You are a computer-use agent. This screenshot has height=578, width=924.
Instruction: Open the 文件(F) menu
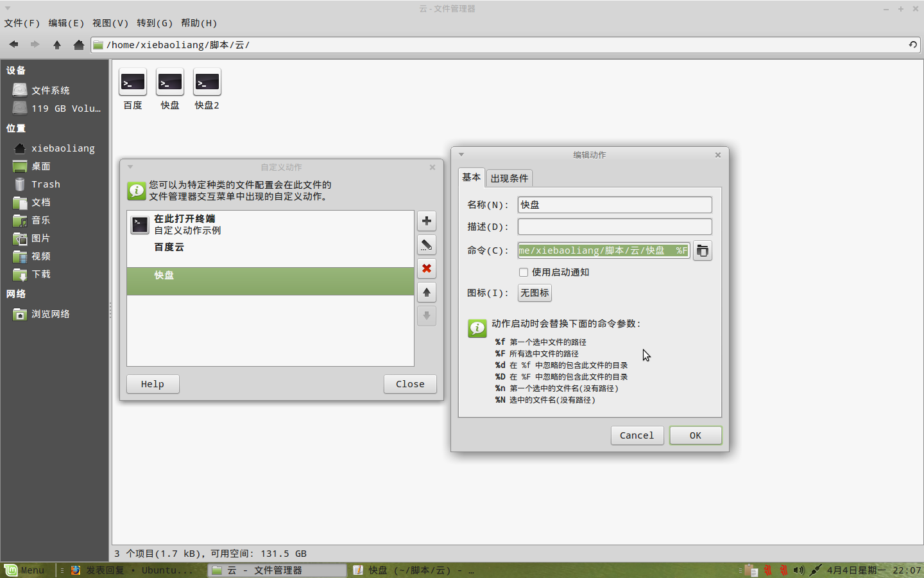(22, 23)
